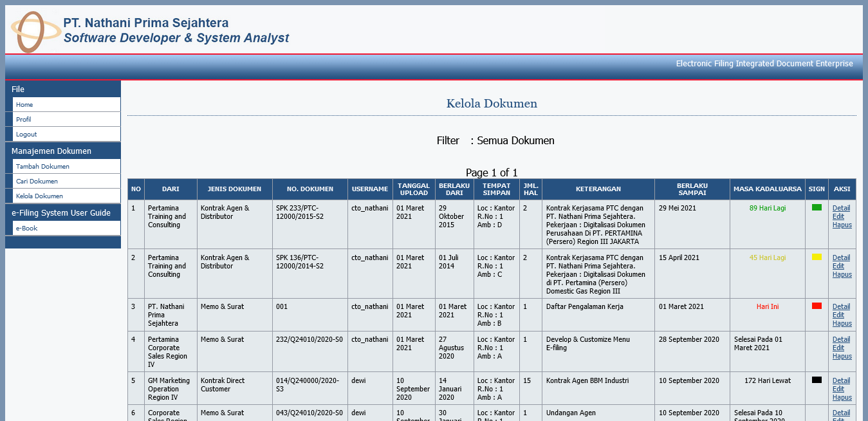Open Detail for document 232/Q24010/2020-S0
The image size is (868, 421).
point(841,339)
